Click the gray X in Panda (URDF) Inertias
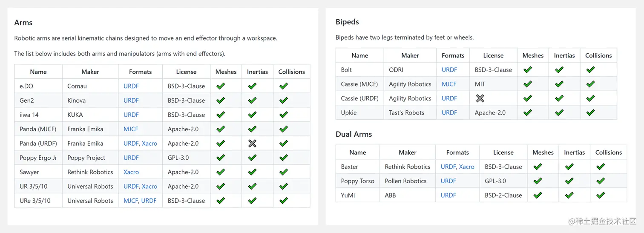Image resolution: width=644 pixels, height=233 pixels. (x=252, y=144)
